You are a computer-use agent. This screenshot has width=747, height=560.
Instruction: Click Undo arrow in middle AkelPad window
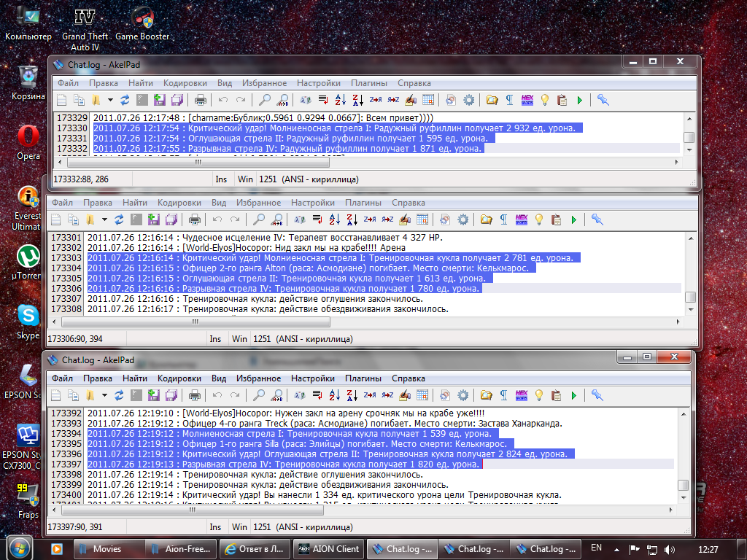(217, 219)
